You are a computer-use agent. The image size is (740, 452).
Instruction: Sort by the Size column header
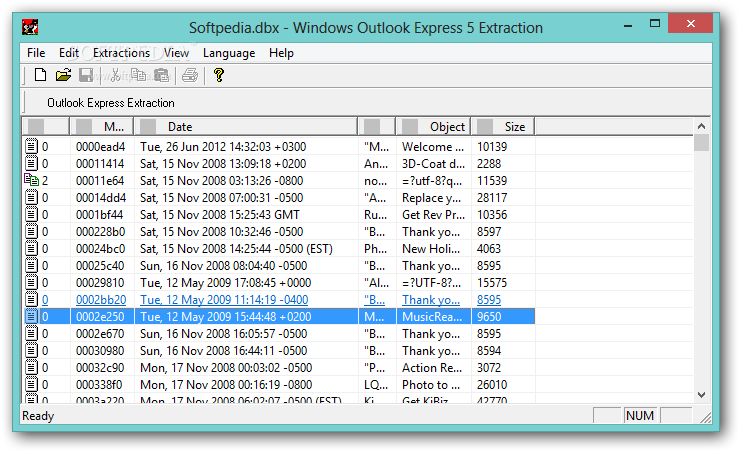(x=503, y=126)
